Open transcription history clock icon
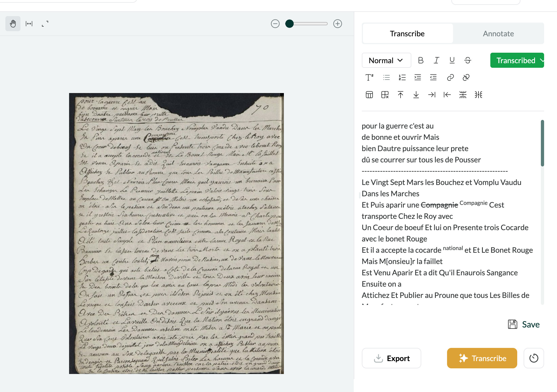Screen dimensions: 557x392 [534, 358]
